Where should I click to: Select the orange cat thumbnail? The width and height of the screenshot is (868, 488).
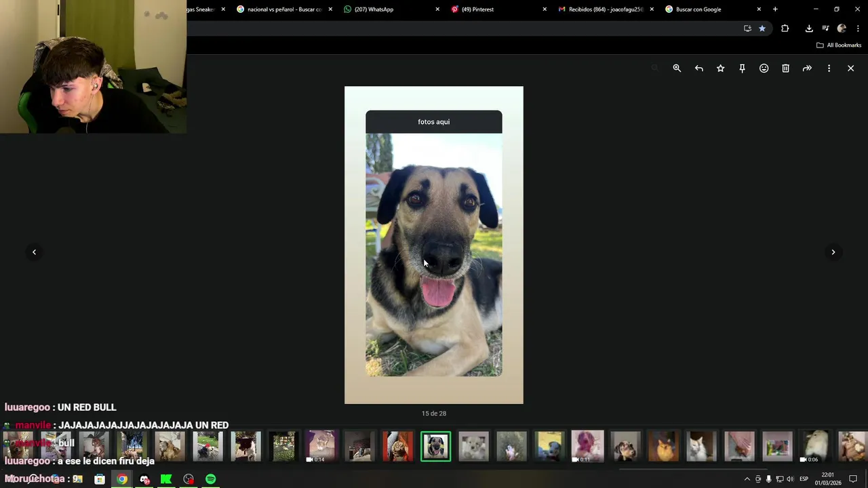663,447
